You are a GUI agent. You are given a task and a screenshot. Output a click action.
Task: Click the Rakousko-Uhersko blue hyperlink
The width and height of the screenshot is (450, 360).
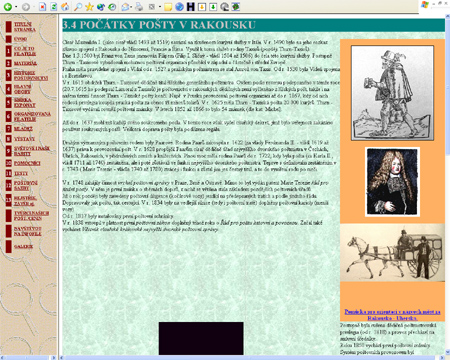coord(392,315)
